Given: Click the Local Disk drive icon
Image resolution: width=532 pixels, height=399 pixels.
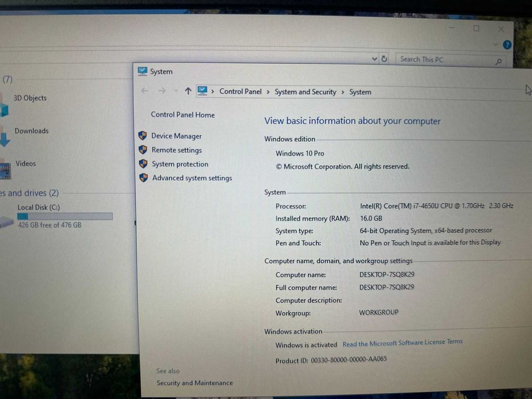Looking at the screenshot, I should coord(6,222).
